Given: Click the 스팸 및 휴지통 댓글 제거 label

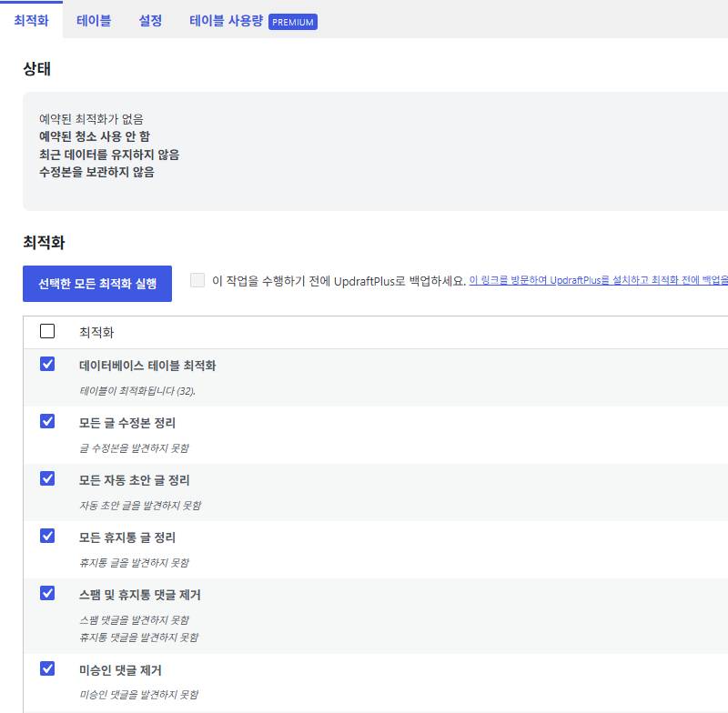Looking at the screenshot, I should (140, 595).
